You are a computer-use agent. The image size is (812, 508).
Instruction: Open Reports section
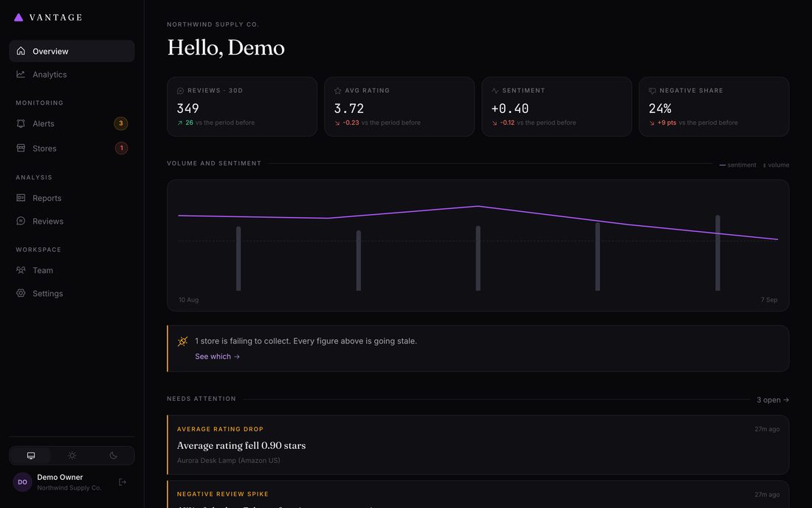tap(72, 198)
